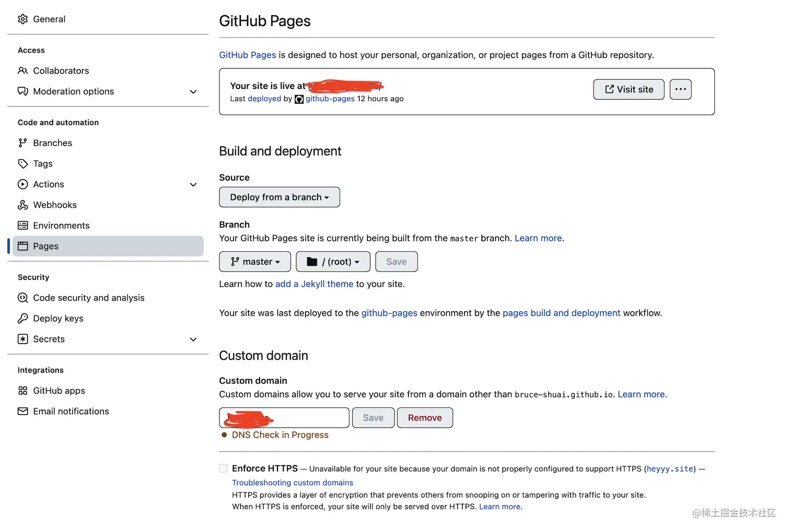This screenshot has height=532, width=790.
Task: Click the GitHub apps grid icon
Action: [x=22, y=391]
